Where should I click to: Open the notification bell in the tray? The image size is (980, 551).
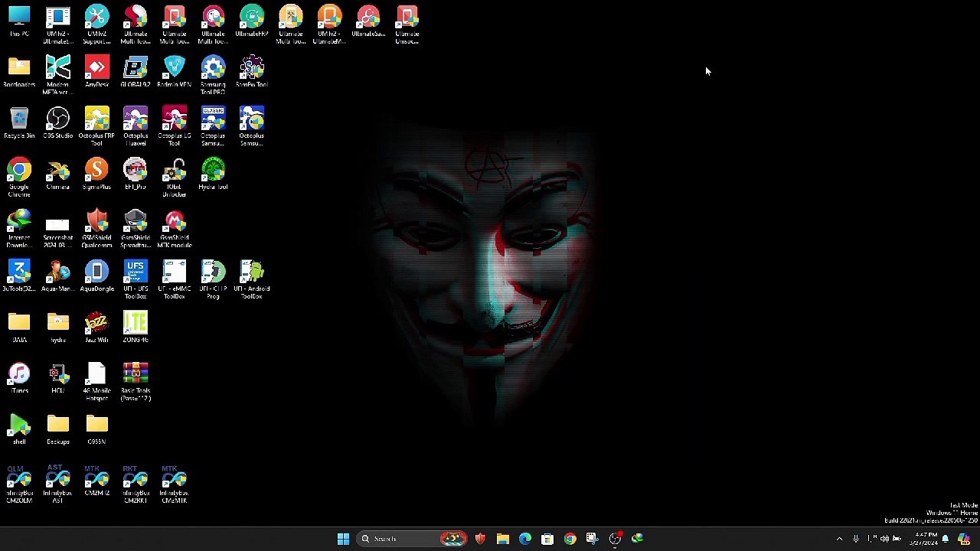pyautogui.click(x=946, y=539)
